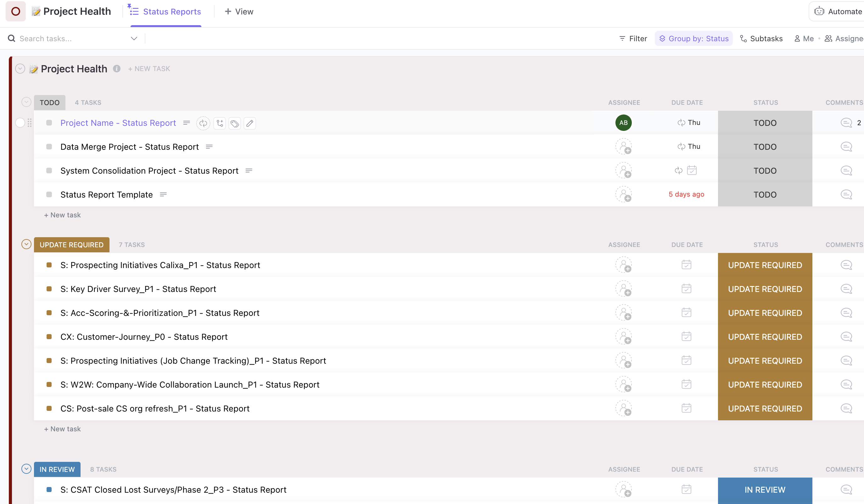Click the tag icon on Project Name row
Viewport: 864px width, 504px height.
tap(235, 123)
